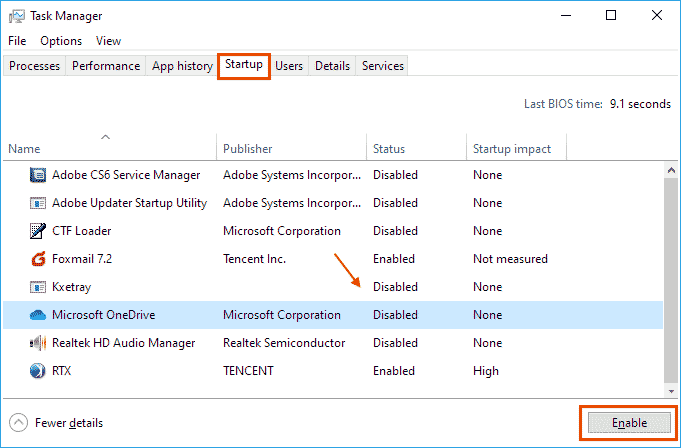
Task: Switch to the App history tab
Action: [x=182, y=66]
